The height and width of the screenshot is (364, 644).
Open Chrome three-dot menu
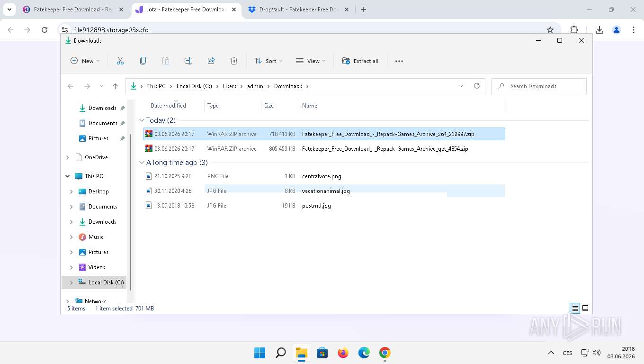634,30
